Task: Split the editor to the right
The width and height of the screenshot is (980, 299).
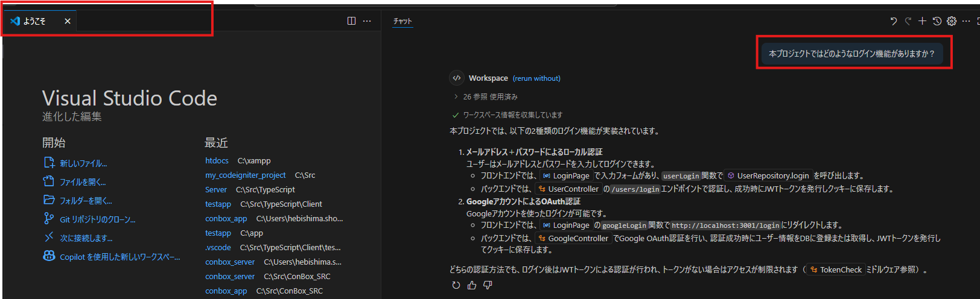Action: coord(351,21)
